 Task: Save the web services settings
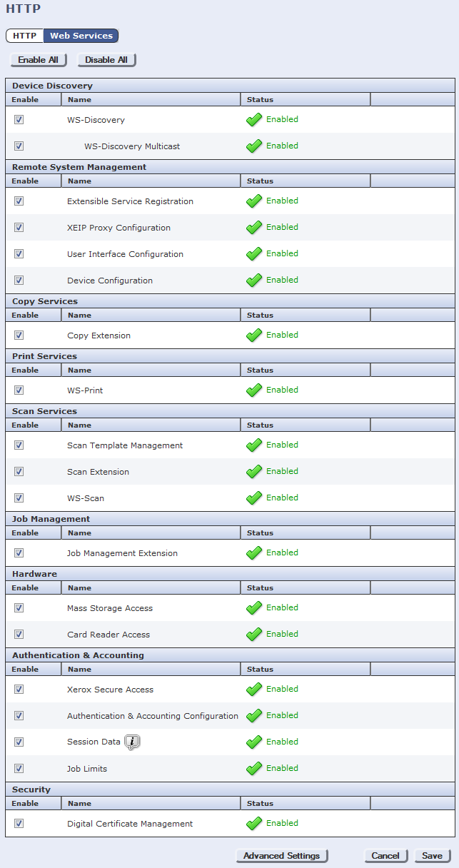[432, 856]
